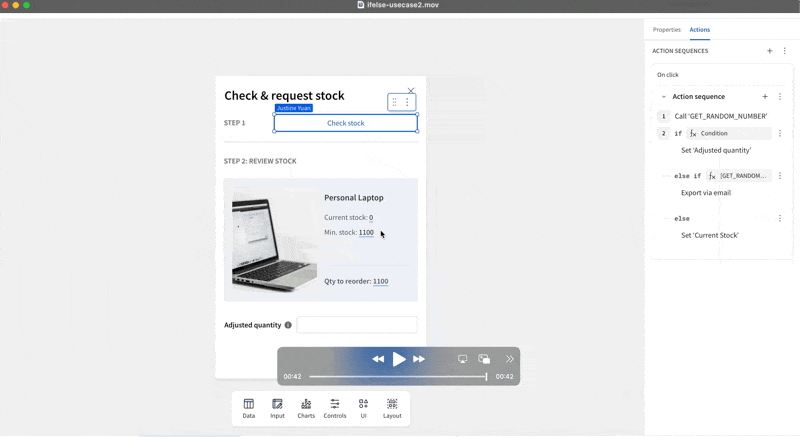Open the three-dot menu for the else branch
This screenshot has height=437, width=800.
[780, 218]
